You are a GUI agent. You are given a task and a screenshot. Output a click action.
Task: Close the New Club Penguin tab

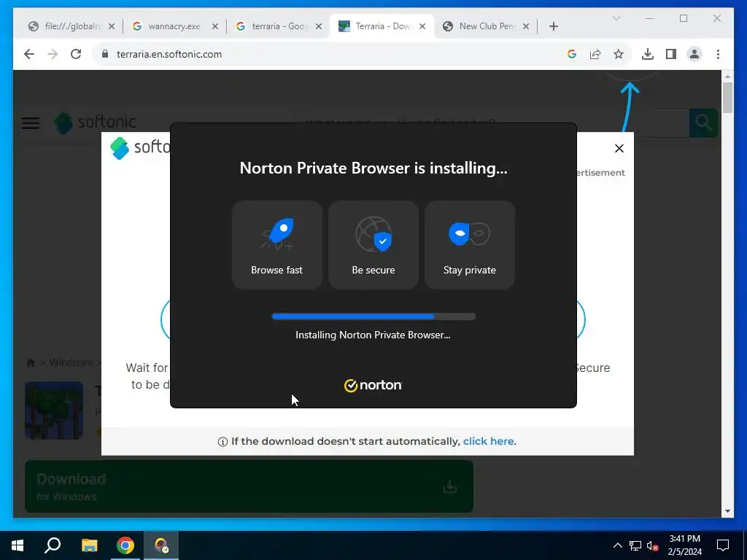pos(526,27)
